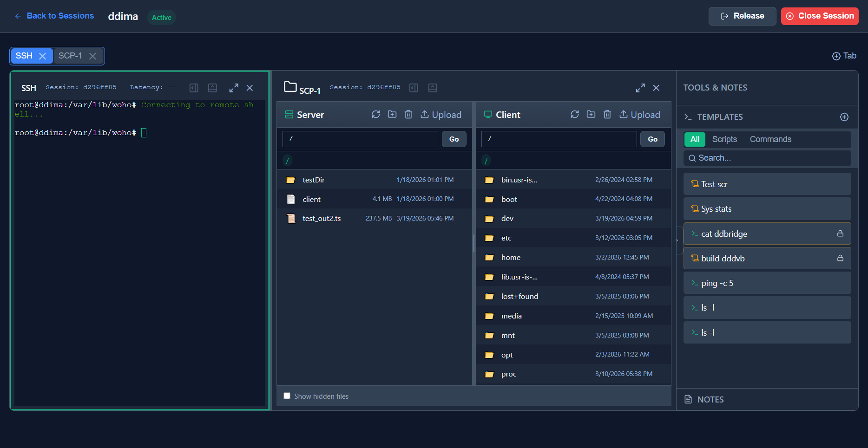The height and width of the screenshot is (448, 868).
Task: Select the etc folder in Client
Action: point(573,238)
